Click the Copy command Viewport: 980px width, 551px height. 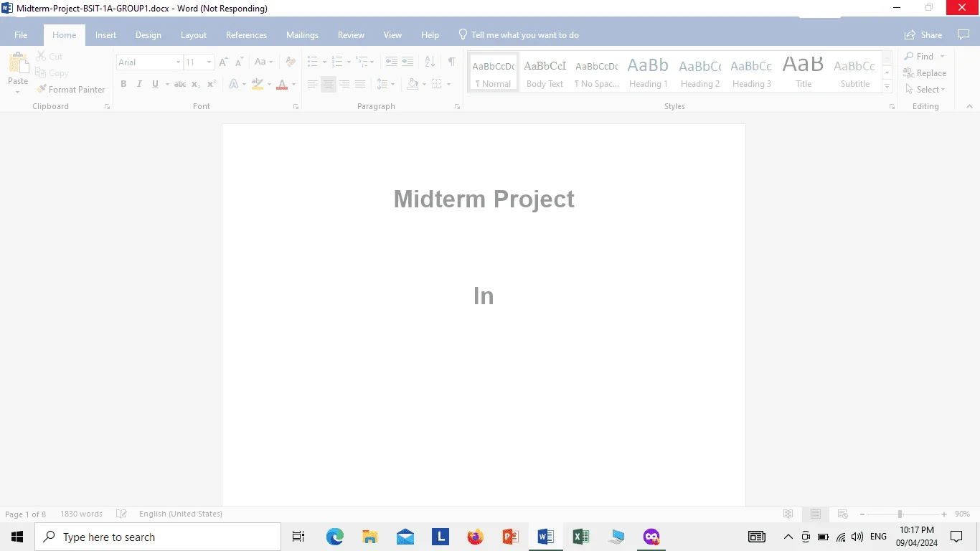[52, 73]
